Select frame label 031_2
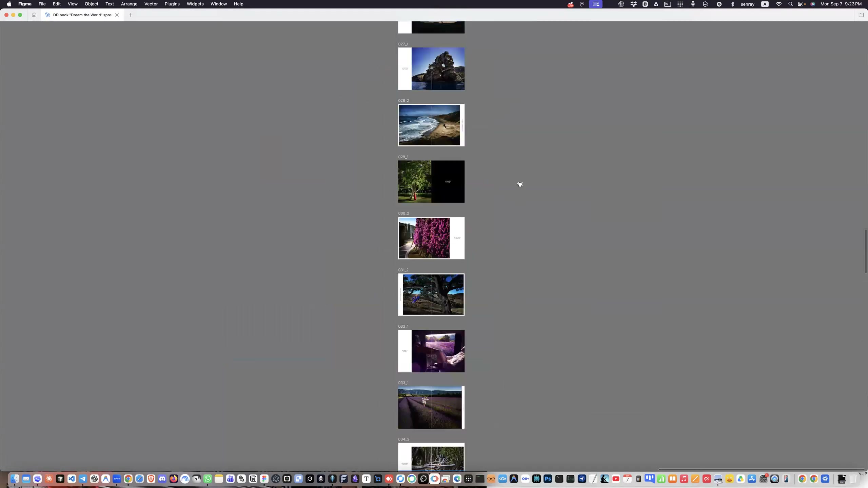Image resolution: width=868 pixels, height=488 pixels. coord(403,270)
